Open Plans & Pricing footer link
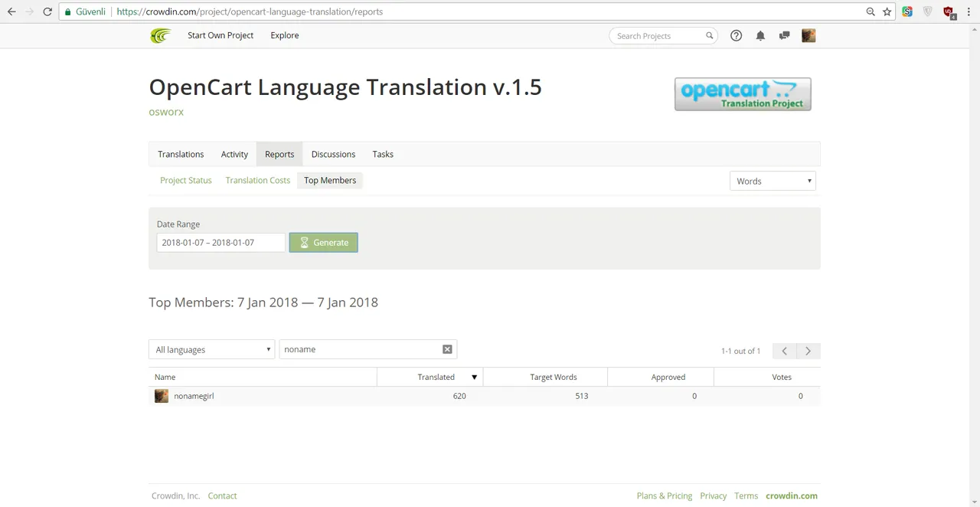The image size is (980, 507). tap(665, 496)
